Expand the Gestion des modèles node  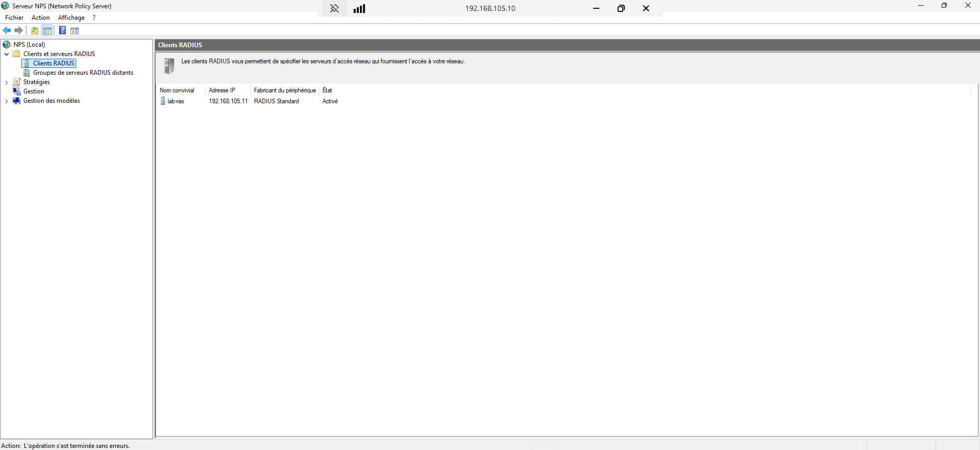click(x=6, y=101)
